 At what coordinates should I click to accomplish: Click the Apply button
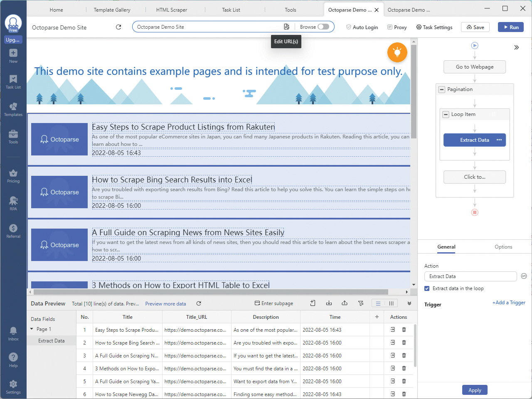[475, 390]
